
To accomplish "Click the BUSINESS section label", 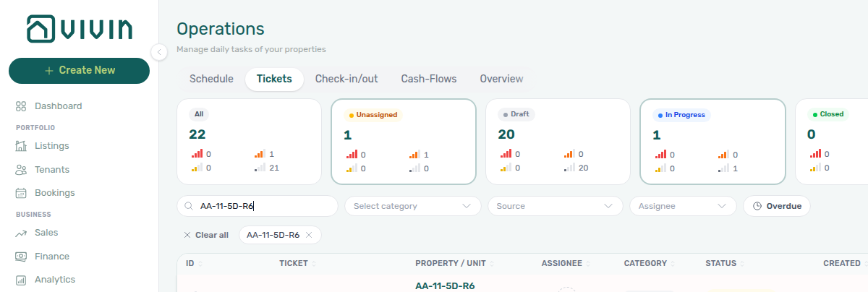I will click(x=33, y=215).
